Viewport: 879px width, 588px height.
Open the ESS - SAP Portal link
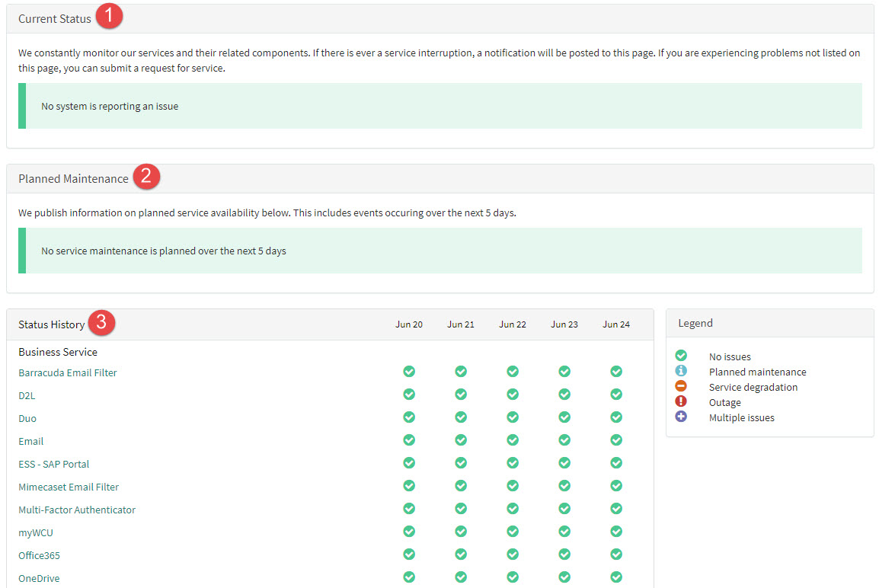point(54,464)
